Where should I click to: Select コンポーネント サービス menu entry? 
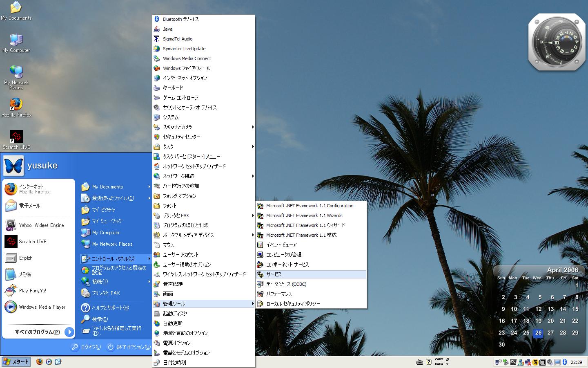point(311,265)
